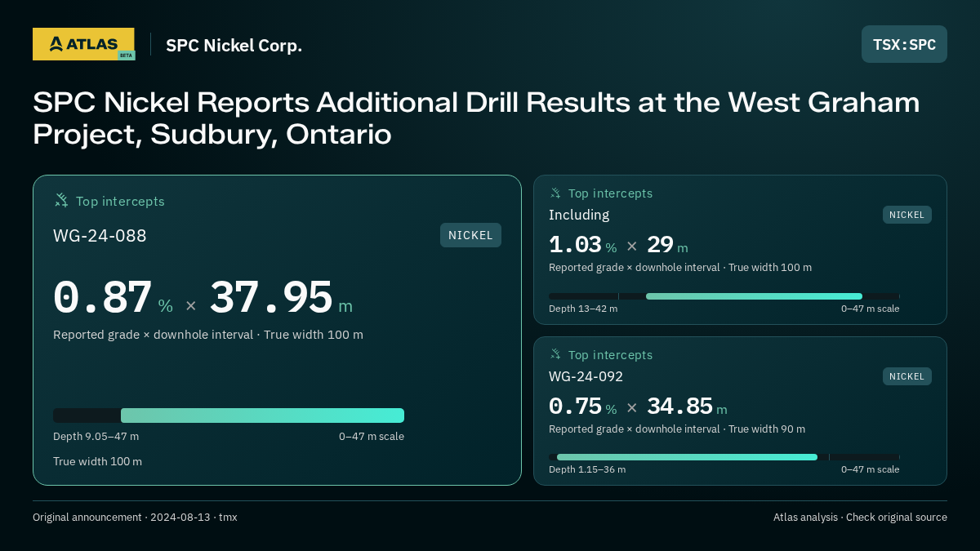The image size is (980, 551).
Task: Click the 0.87 grade value
Action: 103,297
